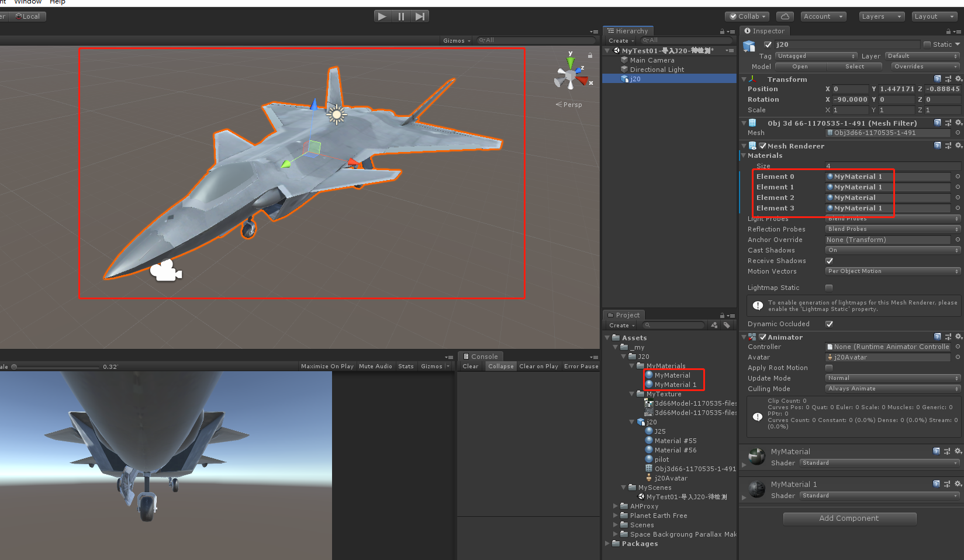Open the Window menu
The height and width of the screenshot is (560, 964).
(27, 2)
